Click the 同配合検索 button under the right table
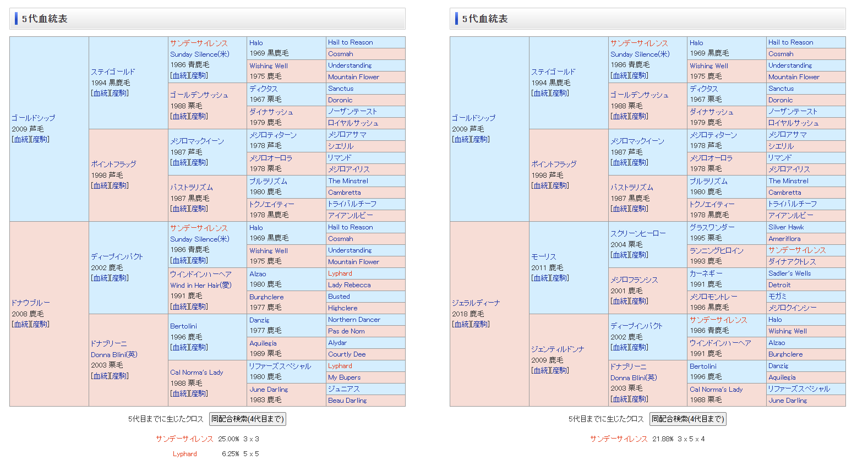This screenshot has width=868, height=460. pyautogui.click(x=687, y=419)
